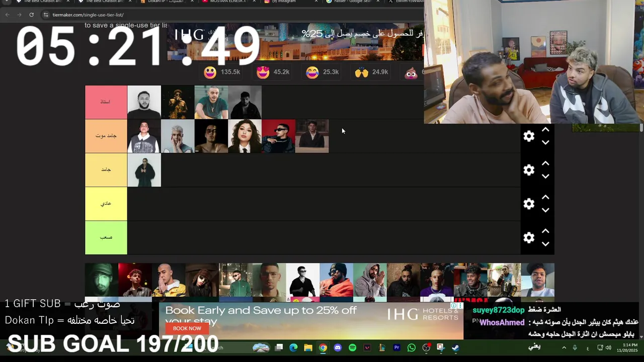Select the blond man thumbnail in the جامد موت row
The image size is (644, 362).
[178, 136]
